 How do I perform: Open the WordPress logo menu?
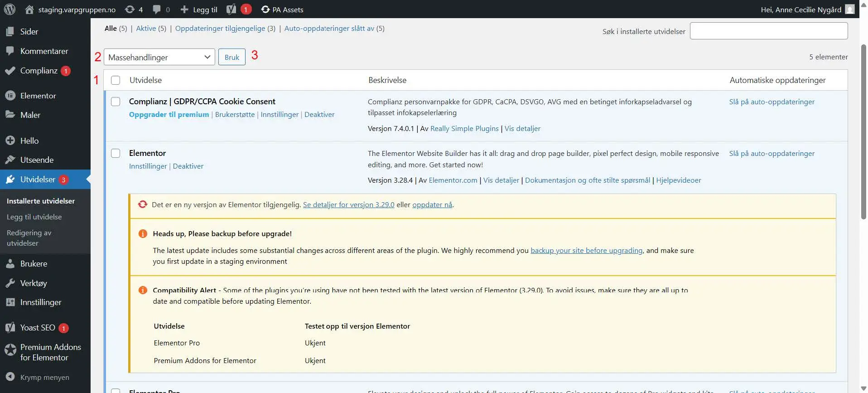pyautogui.click(x=10, y=9)
